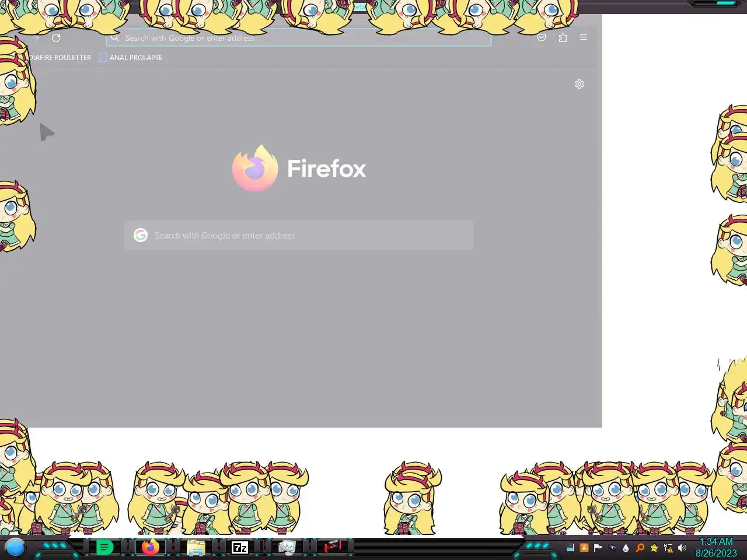
Task: Open new tab personalize gear
Action: tap(580, 84)
